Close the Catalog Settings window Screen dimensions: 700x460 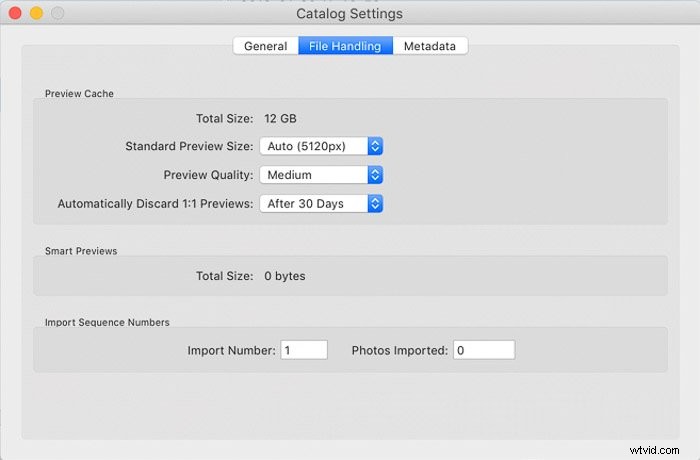coord(15,13)
